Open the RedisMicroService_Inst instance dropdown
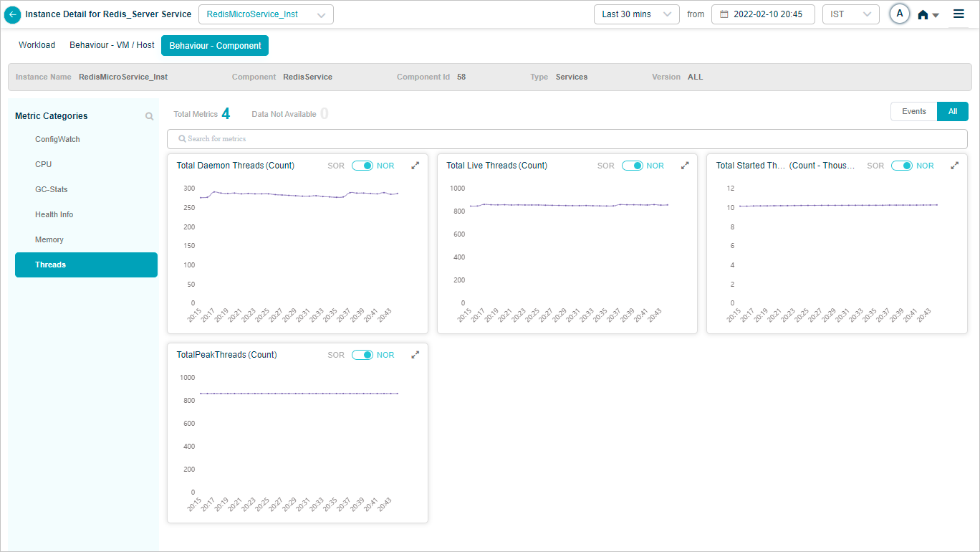 [x=266, y=14]
